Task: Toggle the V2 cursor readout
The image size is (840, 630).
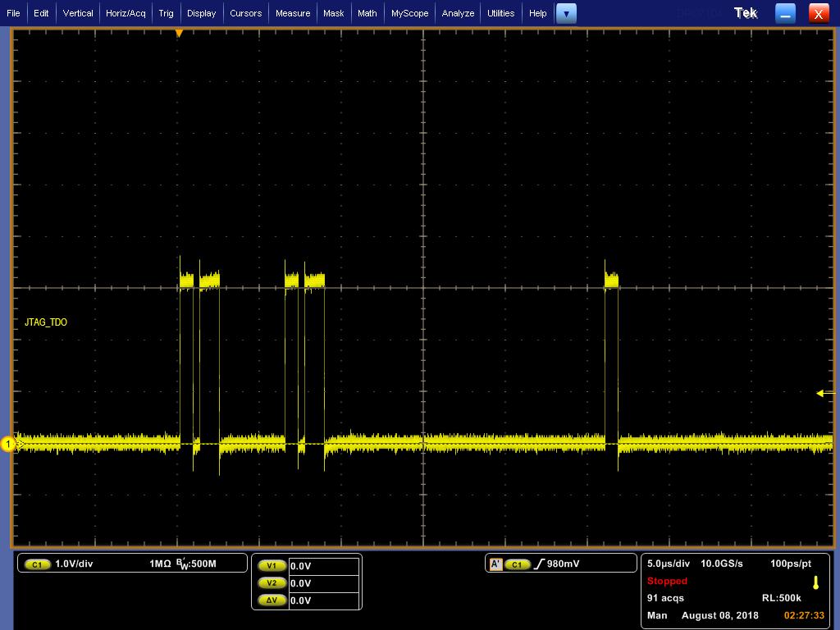Action: [272, 583]
